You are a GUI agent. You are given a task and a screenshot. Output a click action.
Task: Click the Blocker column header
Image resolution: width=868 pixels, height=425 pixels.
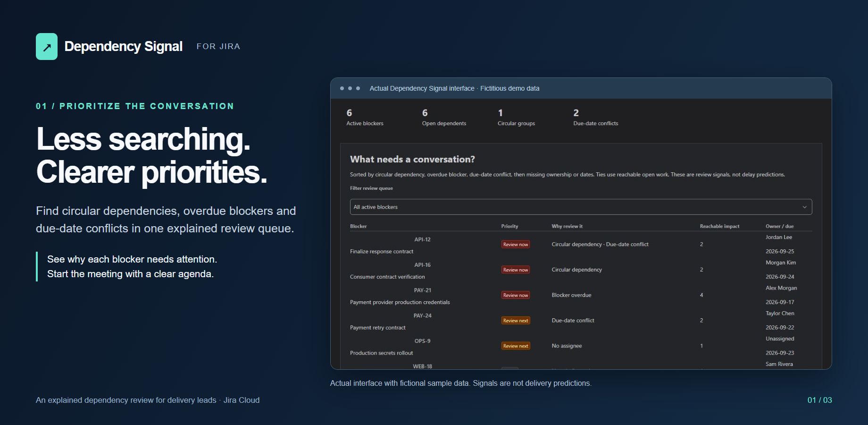click(x=359, y=226)
